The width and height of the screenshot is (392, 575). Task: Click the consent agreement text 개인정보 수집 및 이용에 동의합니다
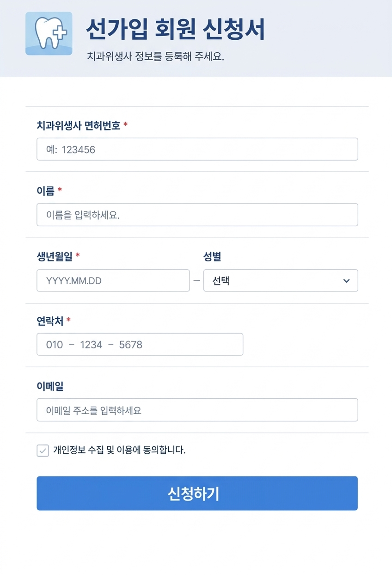click(119, 450)
